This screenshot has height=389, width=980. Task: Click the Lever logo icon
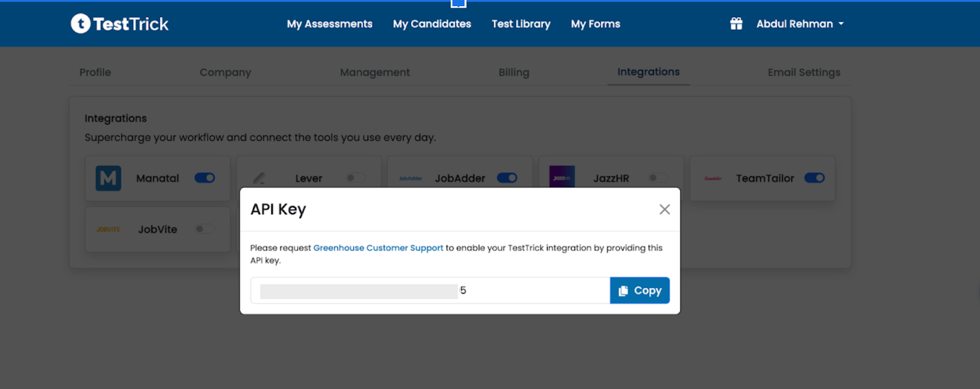pyautogui.click(x=260, y=178)
